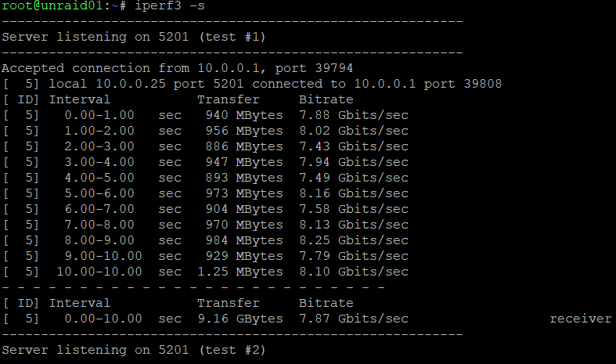This screenshot has width=616, height=364.
Task: Click the 8.16 Gbits/sec bitrate value
Action: 354,193
